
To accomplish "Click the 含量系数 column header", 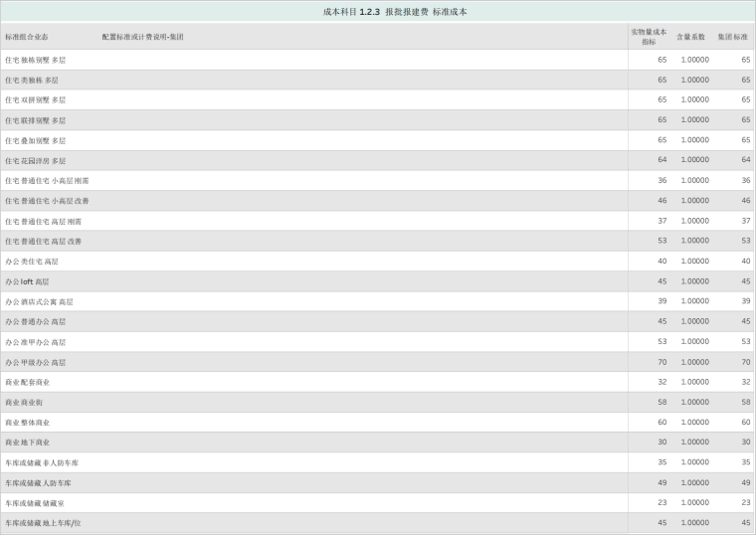I will tap(690, 37).
